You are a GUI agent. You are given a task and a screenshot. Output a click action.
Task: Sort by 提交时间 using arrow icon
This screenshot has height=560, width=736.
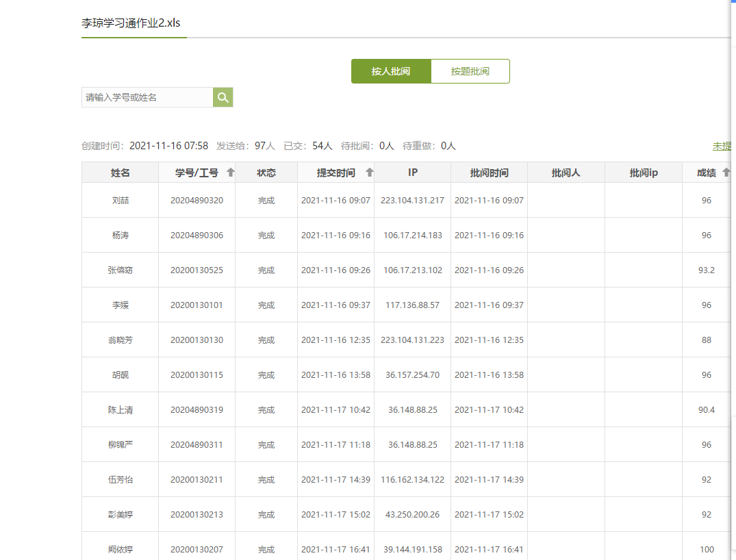click(370, 173)
